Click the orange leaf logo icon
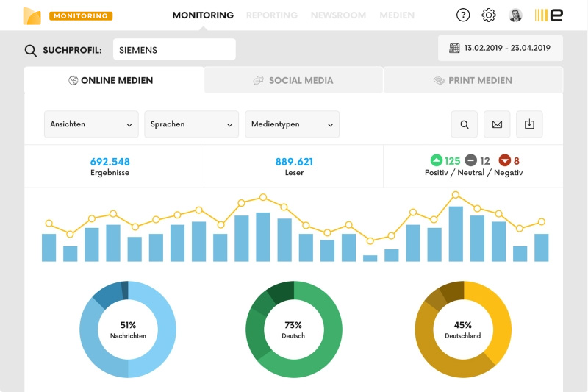This screenshot has height=392, width=588. (x=32, y=15)
